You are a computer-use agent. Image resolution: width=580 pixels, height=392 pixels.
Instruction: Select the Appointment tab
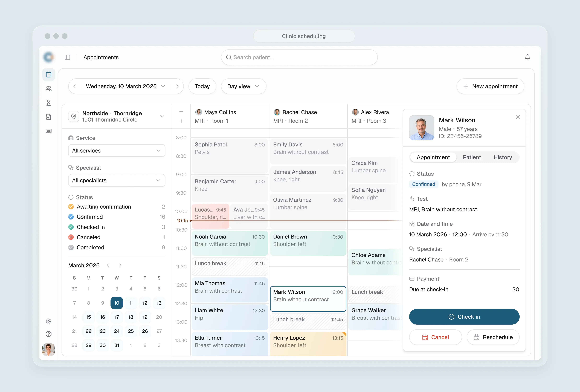click(433, 157)
